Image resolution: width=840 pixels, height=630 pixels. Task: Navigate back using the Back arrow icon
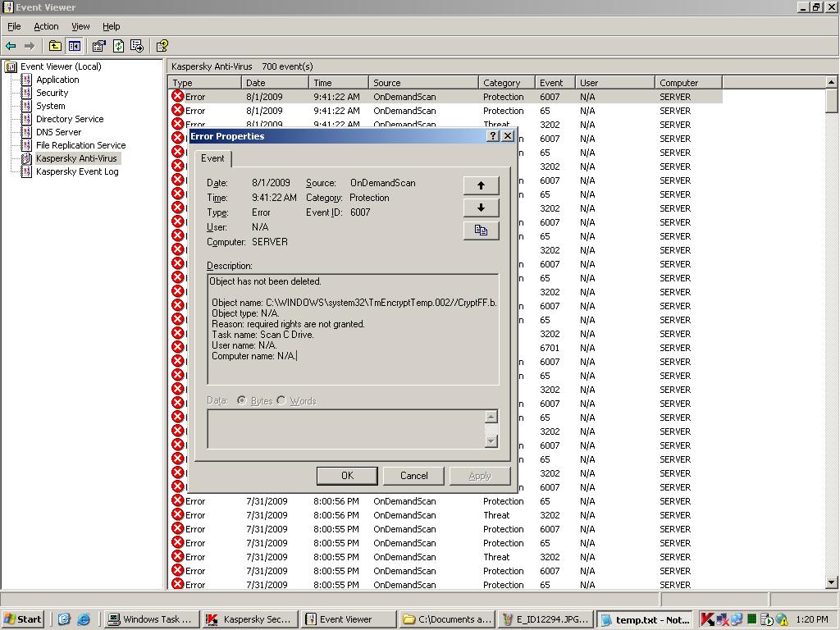[x=10, y=47]
